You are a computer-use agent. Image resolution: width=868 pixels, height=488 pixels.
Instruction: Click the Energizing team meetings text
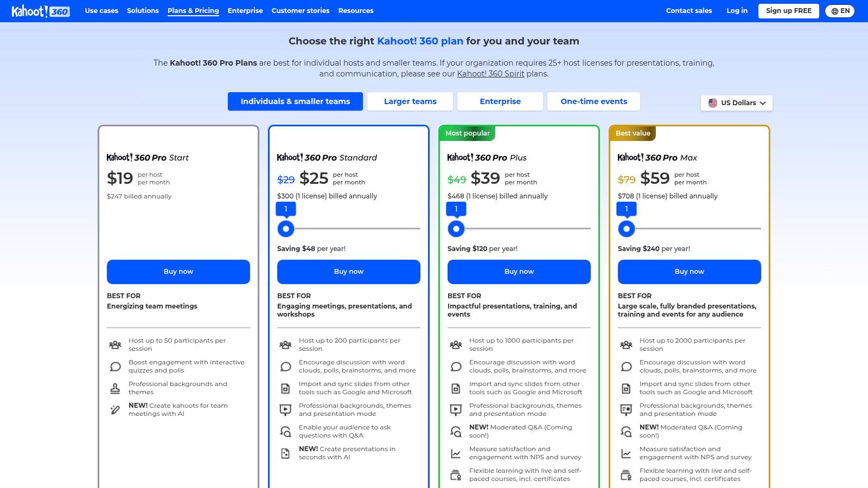[152, 306]
